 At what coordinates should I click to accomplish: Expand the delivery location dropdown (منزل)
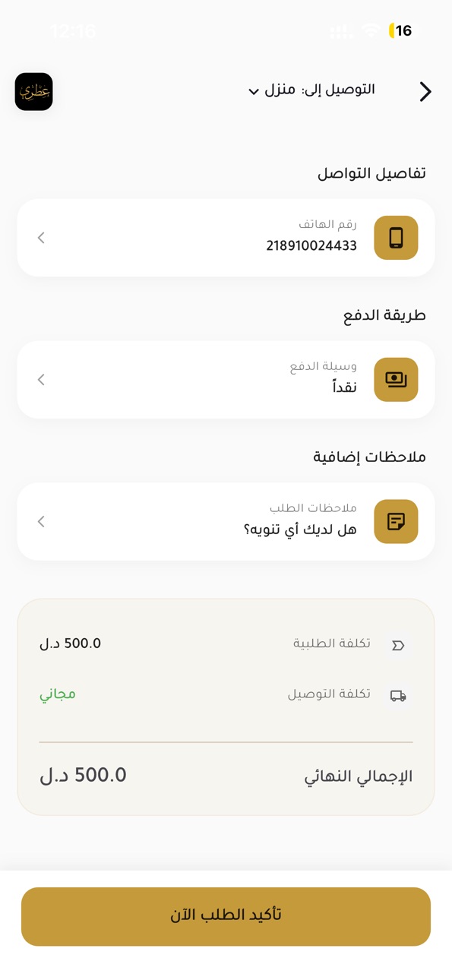click(x=271, y=91)
